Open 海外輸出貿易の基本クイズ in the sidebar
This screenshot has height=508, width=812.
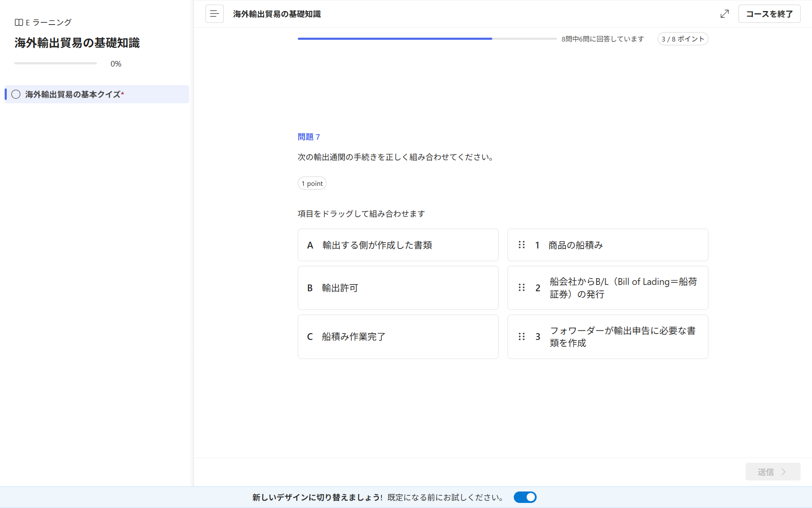97,94
